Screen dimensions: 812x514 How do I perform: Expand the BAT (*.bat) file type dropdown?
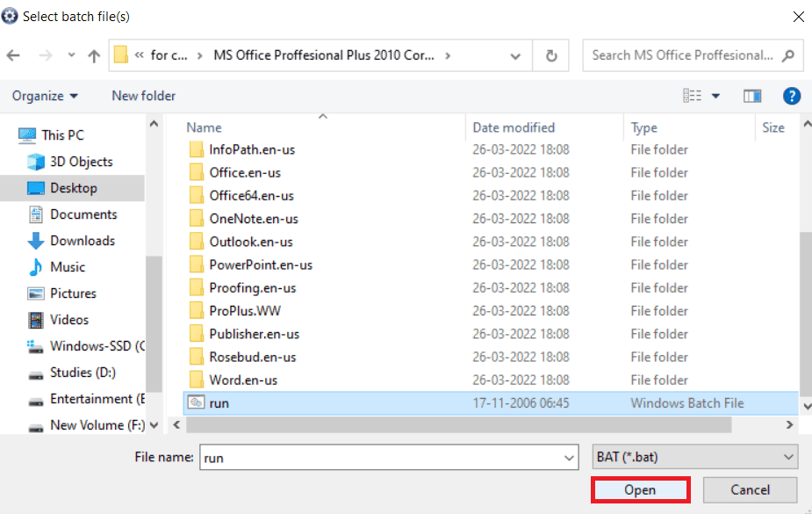(787, 457)
